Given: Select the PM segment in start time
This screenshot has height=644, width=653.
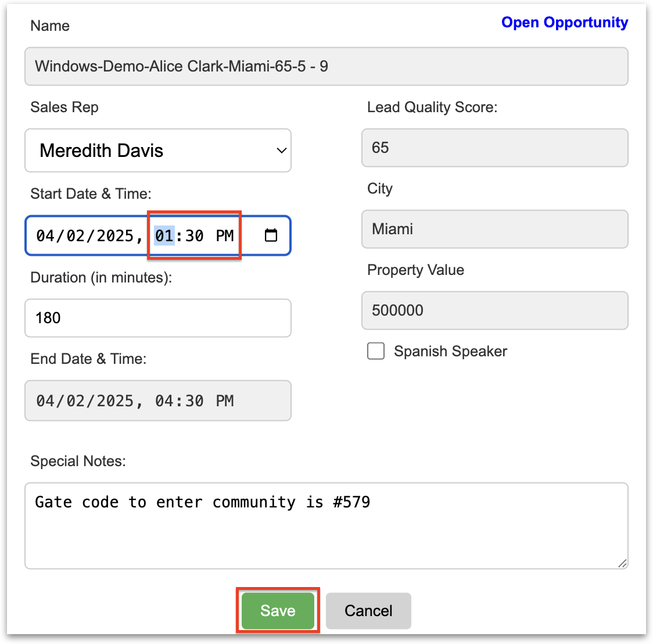Looking at the screenshot, I should tap(225, 236).
